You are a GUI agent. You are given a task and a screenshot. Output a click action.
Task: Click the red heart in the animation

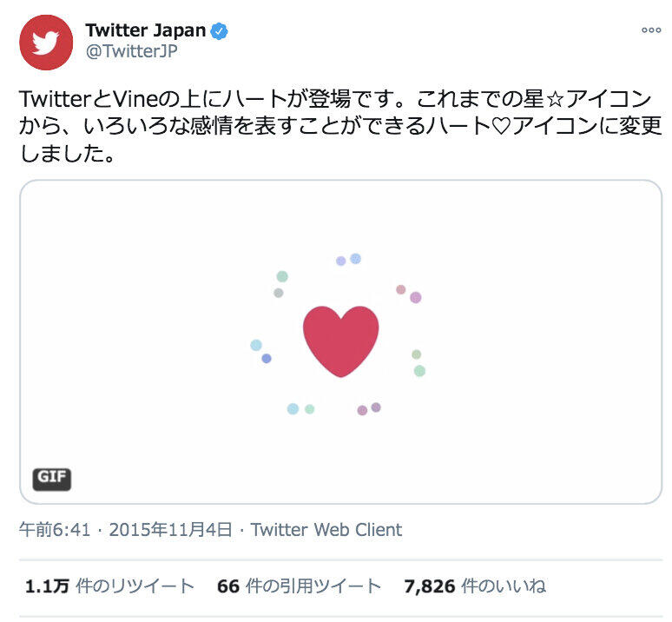(340, 341)
